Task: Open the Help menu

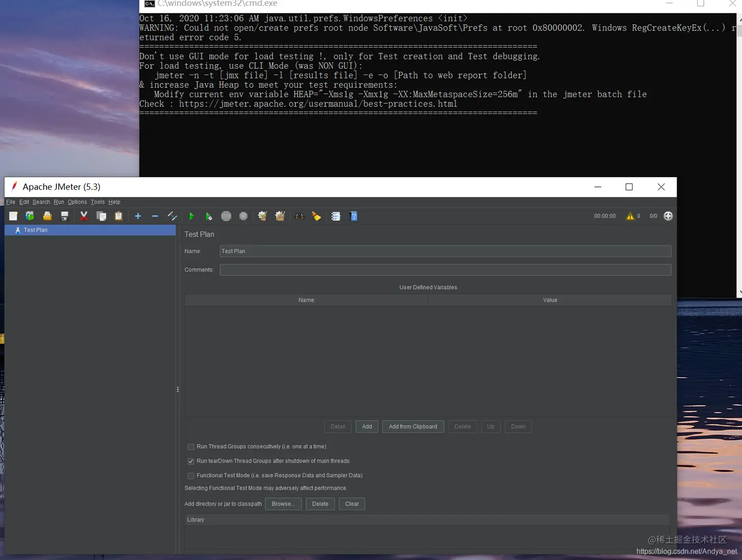Action: click(114, 202)
